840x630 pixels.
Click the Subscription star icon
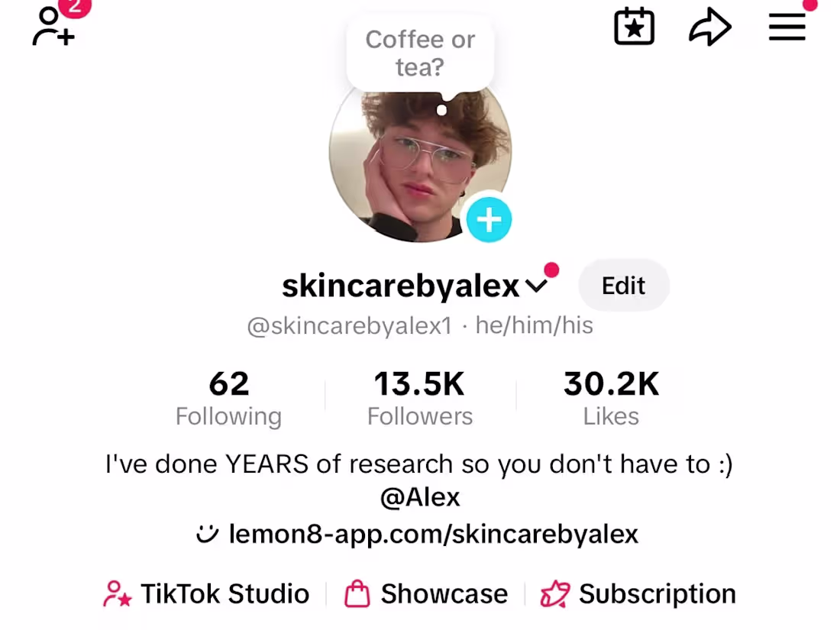[x=554, y=594]
